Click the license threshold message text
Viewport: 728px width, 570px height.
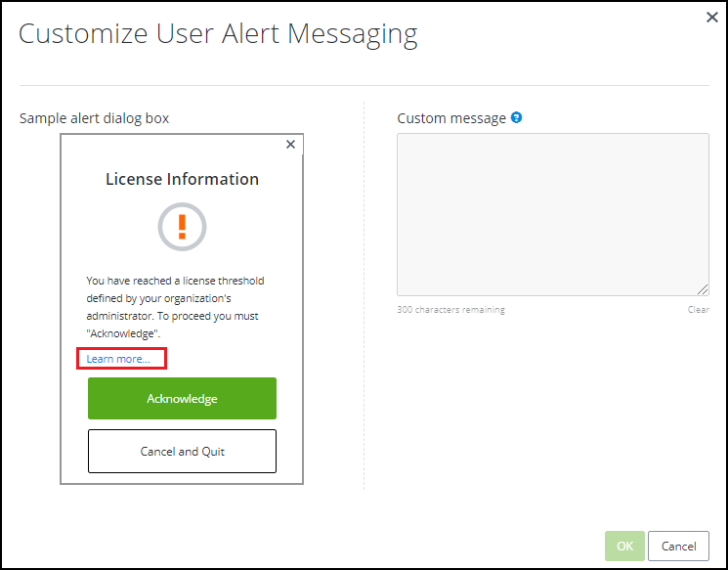click(x=176, y=298)
